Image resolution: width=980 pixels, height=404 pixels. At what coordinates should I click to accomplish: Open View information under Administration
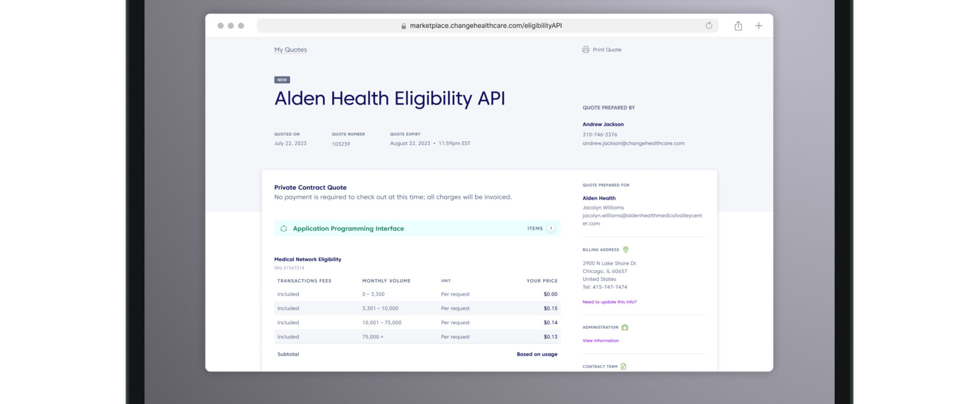(601, 341)
